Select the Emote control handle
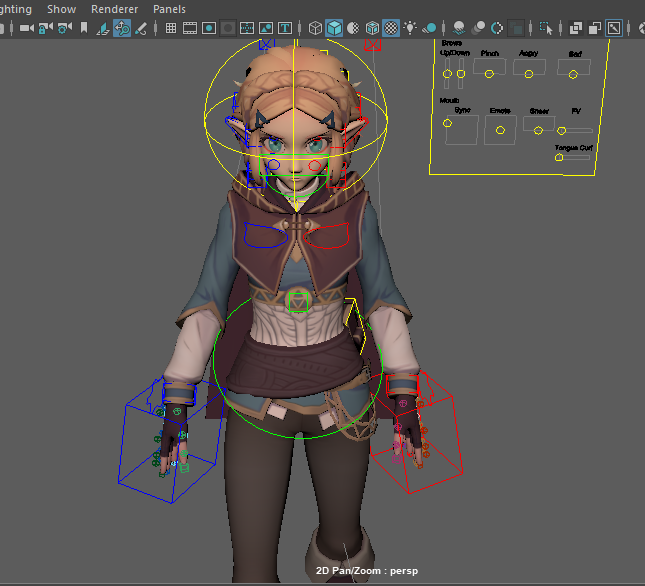 coord(500,130)
